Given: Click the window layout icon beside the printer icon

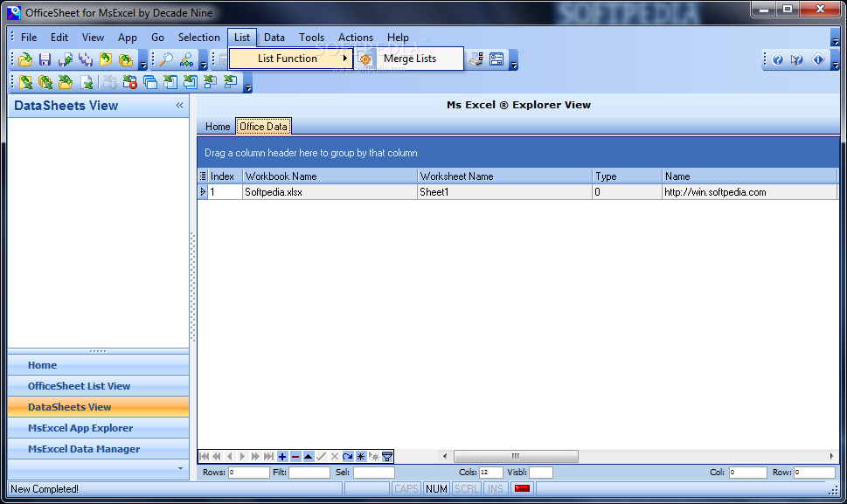Looking at the screenshot, I should click(496, 59).
